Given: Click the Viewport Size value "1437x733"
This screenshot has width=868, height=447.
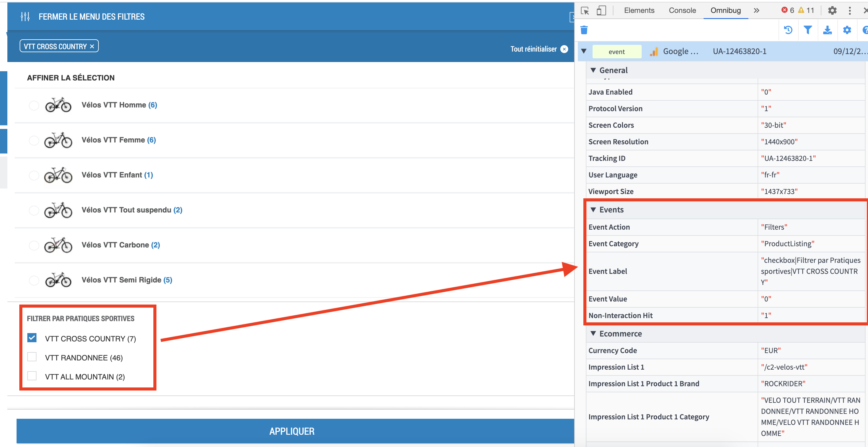Looking at the screenshot, I should coord(779,191).
